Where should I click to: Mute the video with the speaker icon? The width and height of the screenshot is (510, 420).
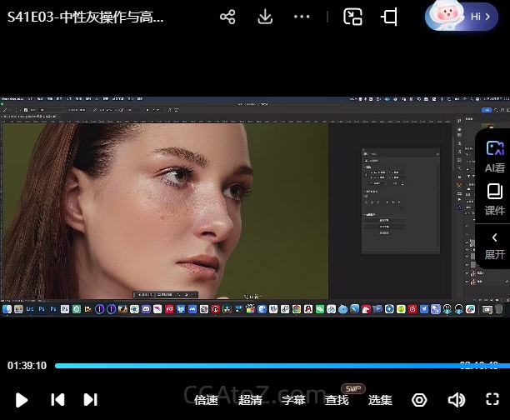457,400
